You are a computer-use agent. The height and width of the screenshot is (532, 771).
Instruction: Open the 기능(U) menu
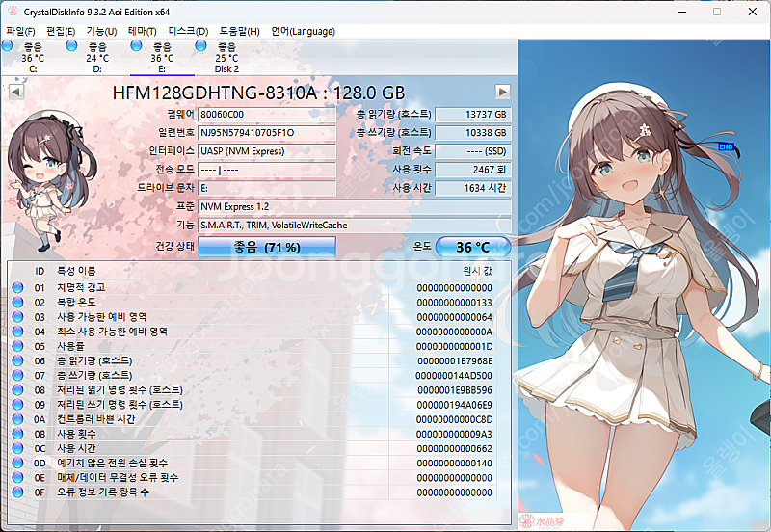coord(101,32)
